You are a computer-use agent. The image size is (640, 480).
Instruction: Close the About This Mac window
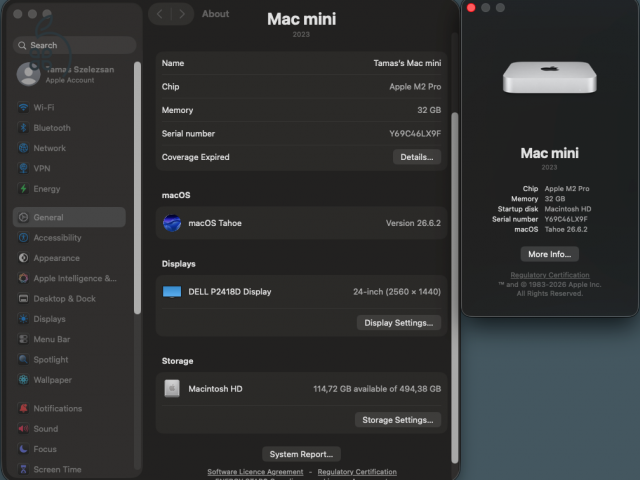pyautogui.click(x=471, y=8)
